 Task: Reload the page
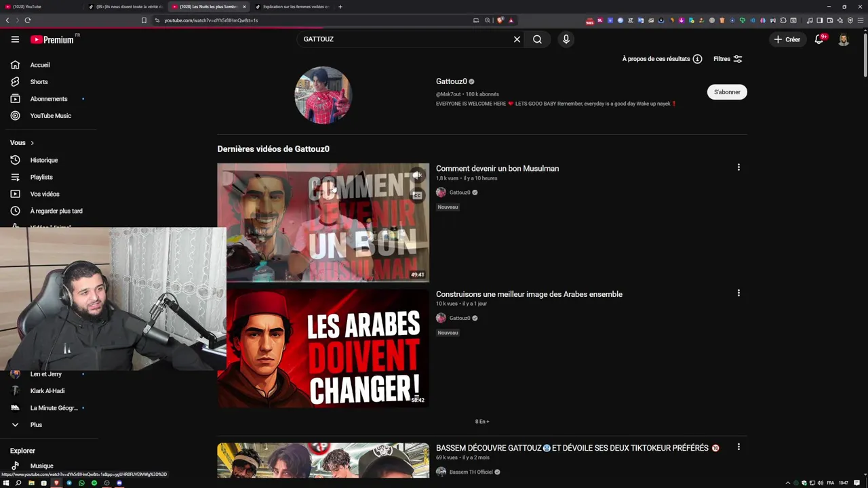27,20
